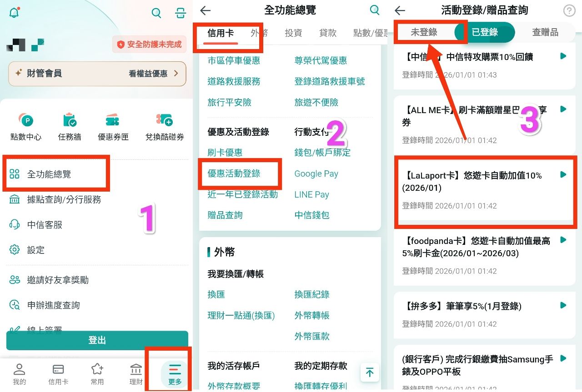Select the 已登錄 segment
582x392 pixels.
(x=485, y=32)
